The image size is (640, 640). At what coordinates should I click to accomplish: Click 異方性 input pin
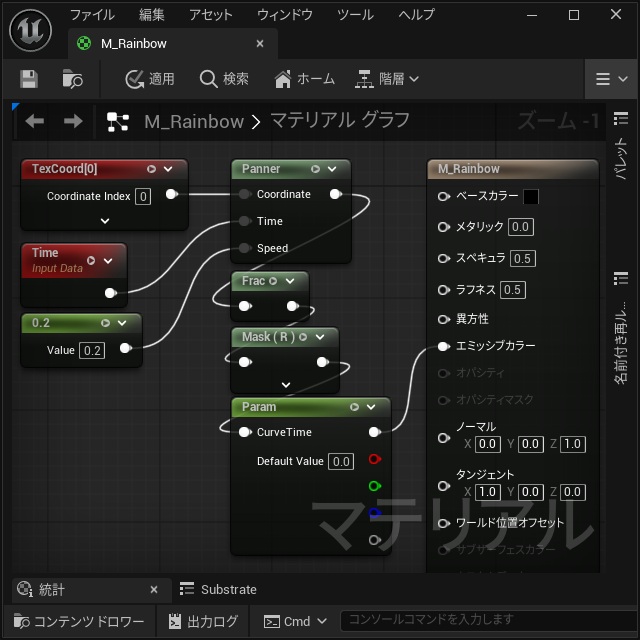443,319
